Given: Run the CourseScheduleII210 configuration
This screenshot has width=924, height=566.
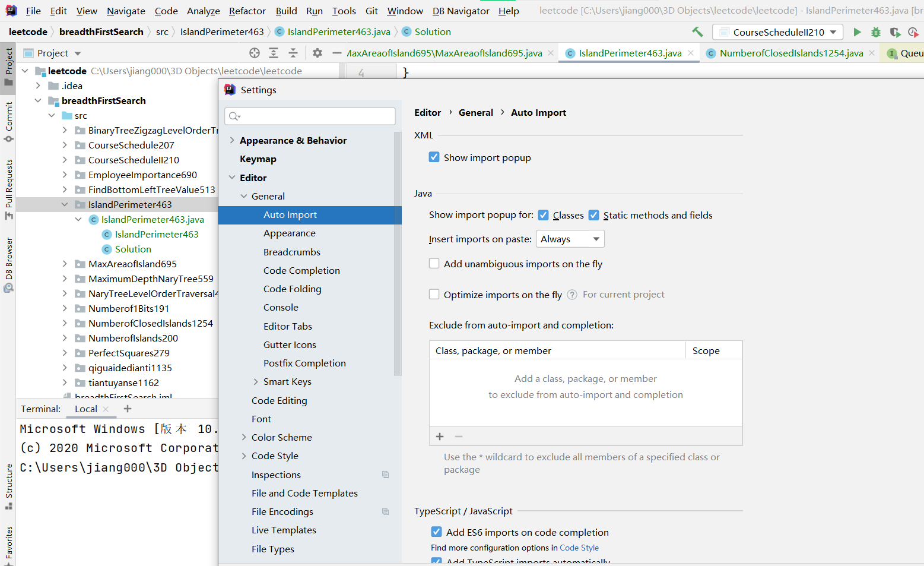Looking at the screenshot, I should point(857,32).
